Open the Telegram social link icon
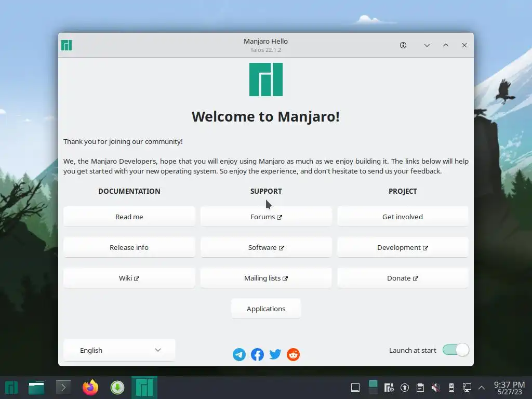Image resolution: width=532 pixels, height=399 pixels. (x=239, y=354)
